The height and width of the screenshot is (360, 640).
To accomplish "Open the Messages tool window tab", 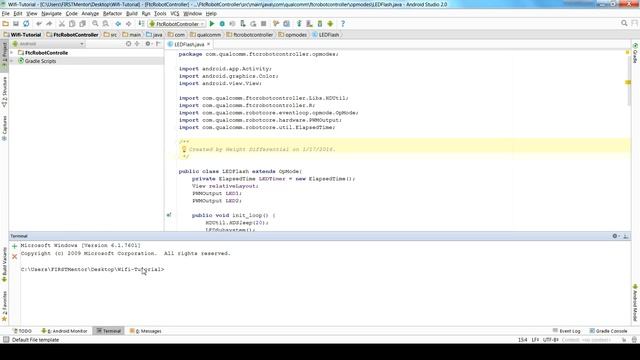I will click(146, 331).
